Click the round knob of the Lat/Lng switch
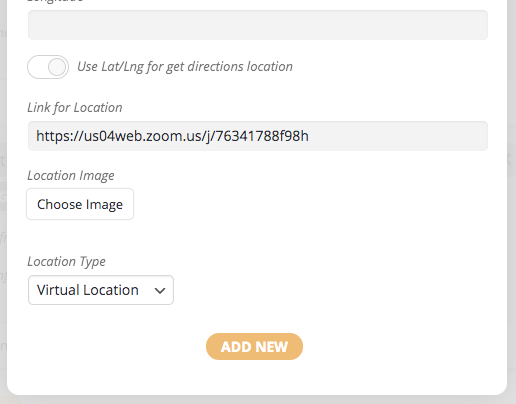Image resolution: width=516 pixels, height=404 pixels. [57, 67]
